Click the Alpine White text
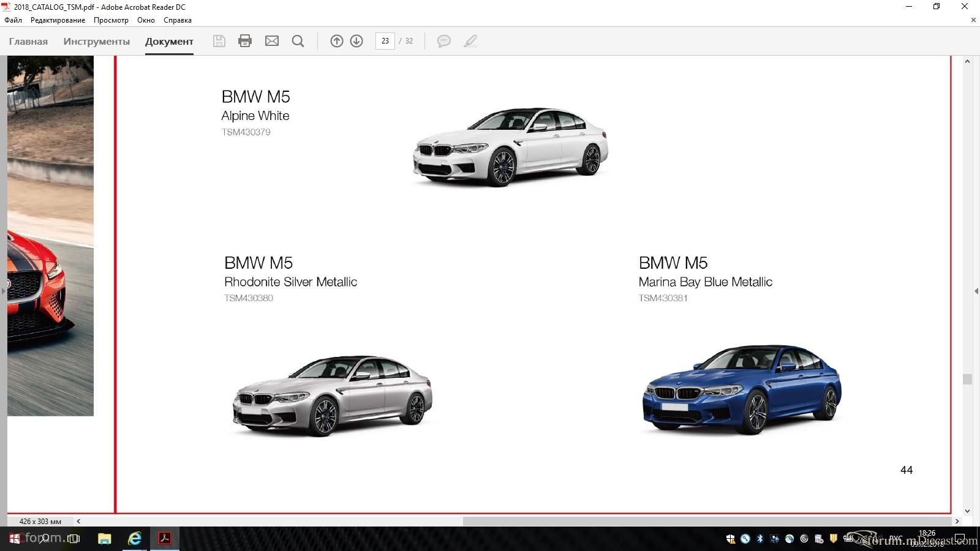Viewport: 980px width, 551px height. pyautogui.click(x=255, y=116)
